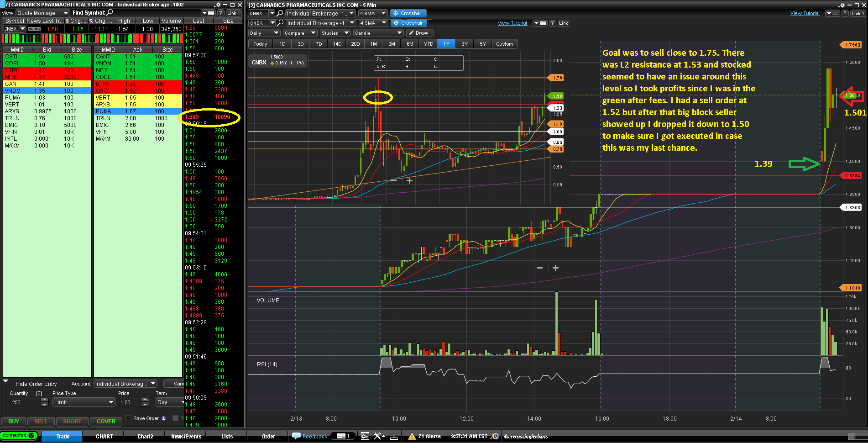Click the red-green tick strip under the quote row
The width and height of the screenshot is (868, 443).
(93, 39)
